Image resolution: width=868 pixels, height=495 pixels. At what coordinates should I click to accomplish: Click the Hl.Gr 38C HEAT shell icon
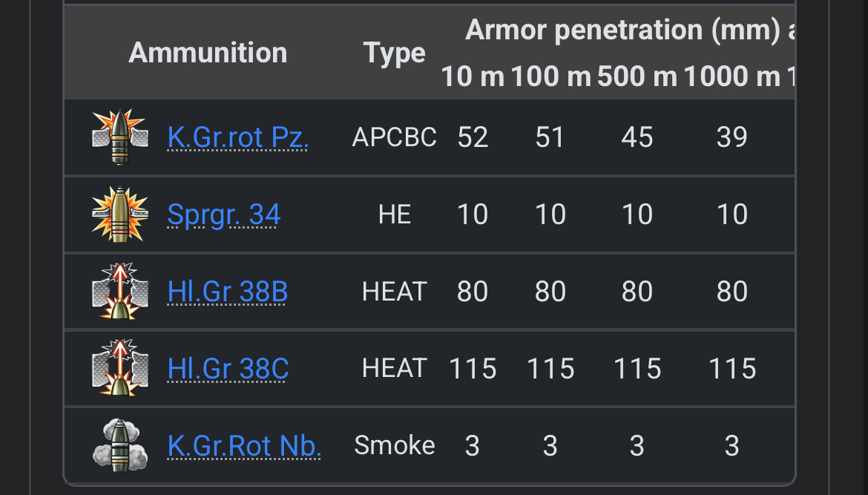(x=119, y=369)
